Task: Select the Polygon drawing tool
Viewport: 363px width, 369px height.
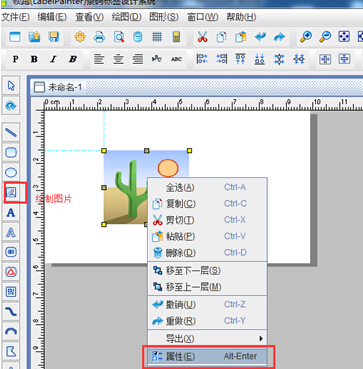Action: 11,351
